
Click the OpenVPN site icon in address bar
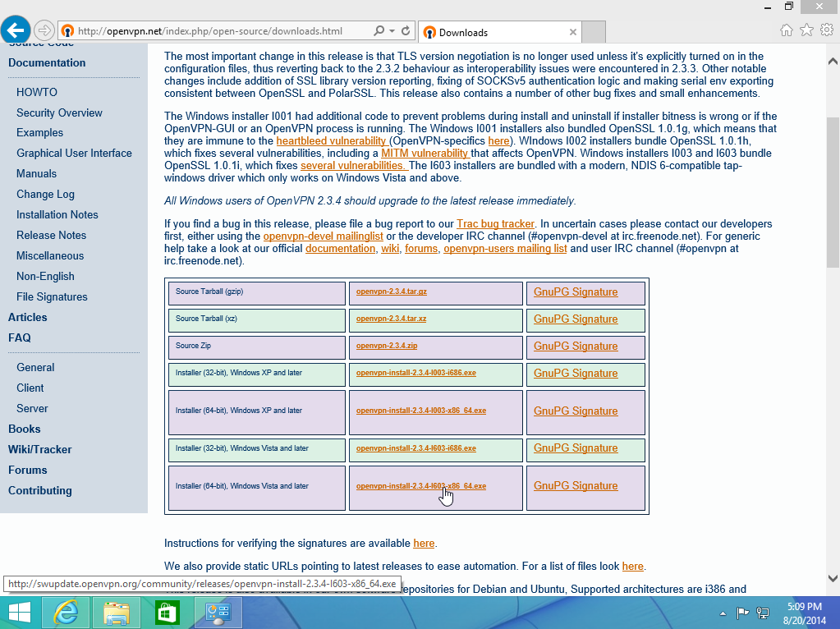67,30
